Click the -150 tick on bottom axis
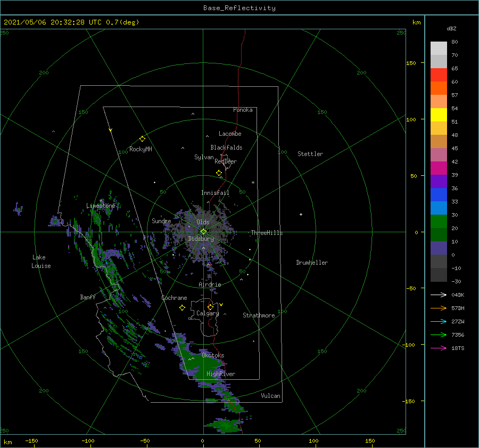479x448 pixels. pyautogui.click(x=31, y=441)
